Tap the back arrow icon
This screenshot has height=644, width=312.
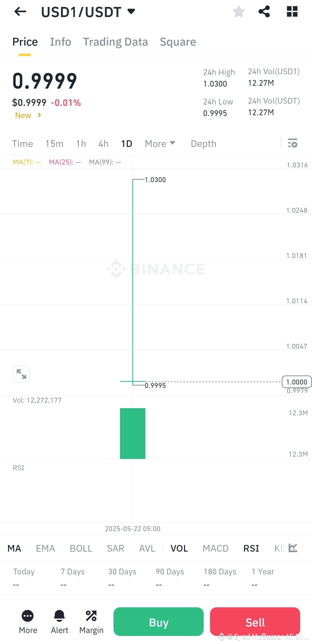20,12
